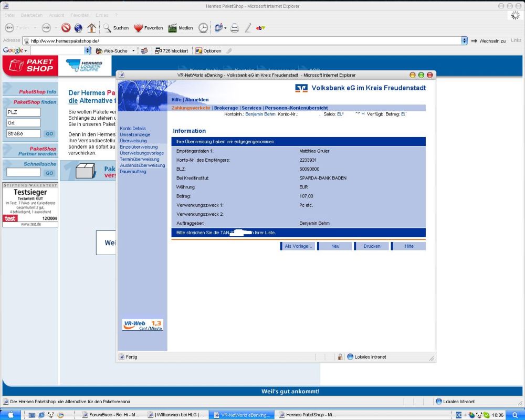Click Stiftung Warentest Testsieger banner
Image resolution: width=525 pixels, height=420 pixels.
coord(30,205)
